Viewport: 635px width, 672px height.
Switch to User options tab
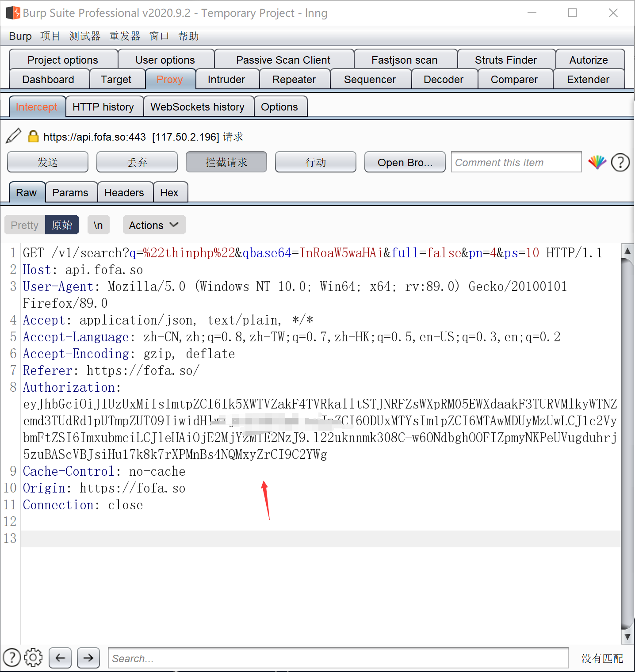(165, 60)
